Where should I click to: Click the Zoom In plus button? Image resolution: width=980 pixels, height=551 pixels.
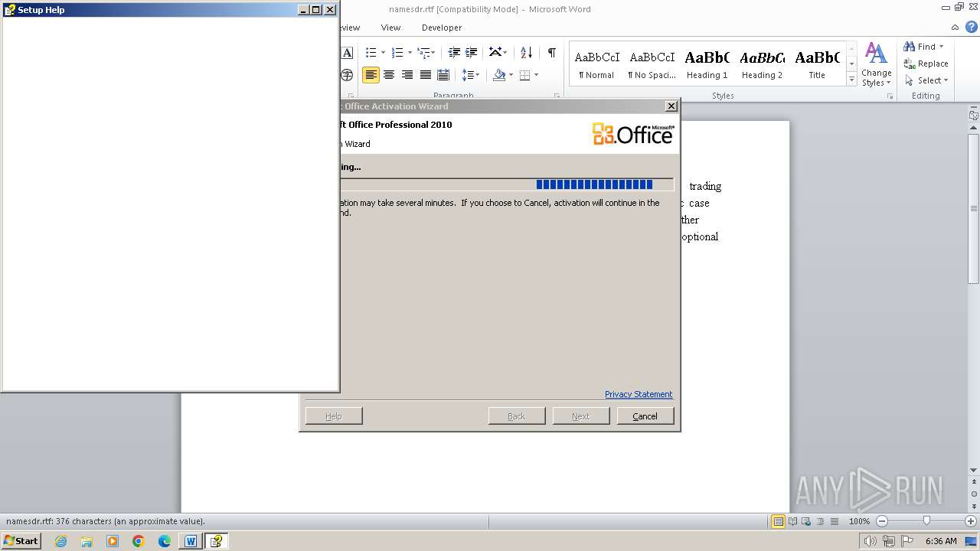pyautogui.click(x=970, y=521)
